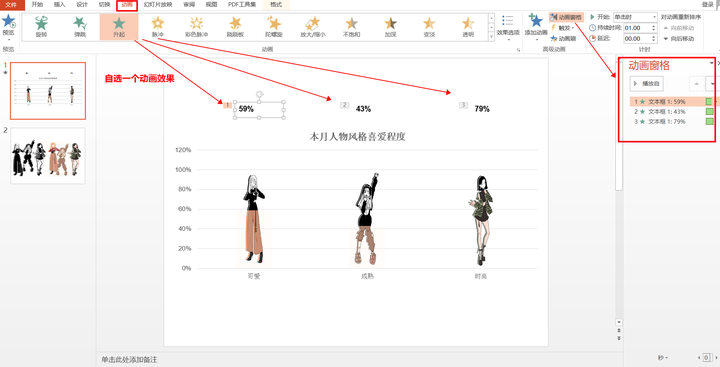Apply the 变淡 lighten effect
720x367 pixels.
click(429, 26)
